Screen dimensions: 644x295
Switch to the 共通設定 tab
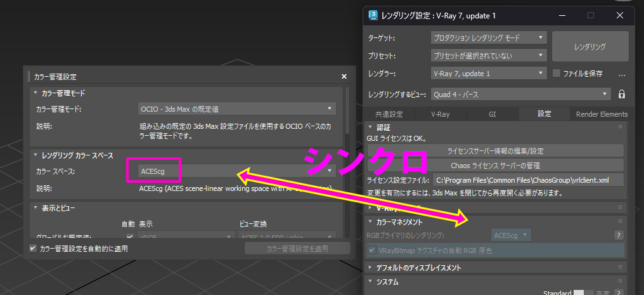pos(389,114)
